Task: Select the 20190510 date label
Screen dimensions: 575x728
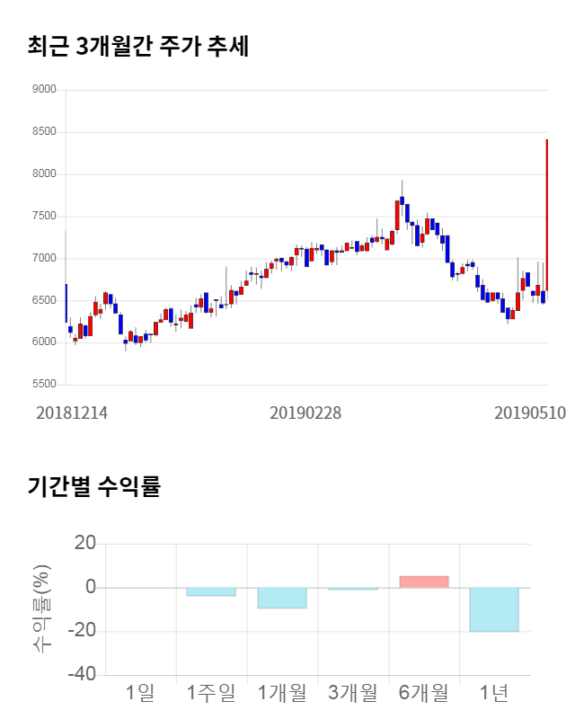Action: [530, 413]
